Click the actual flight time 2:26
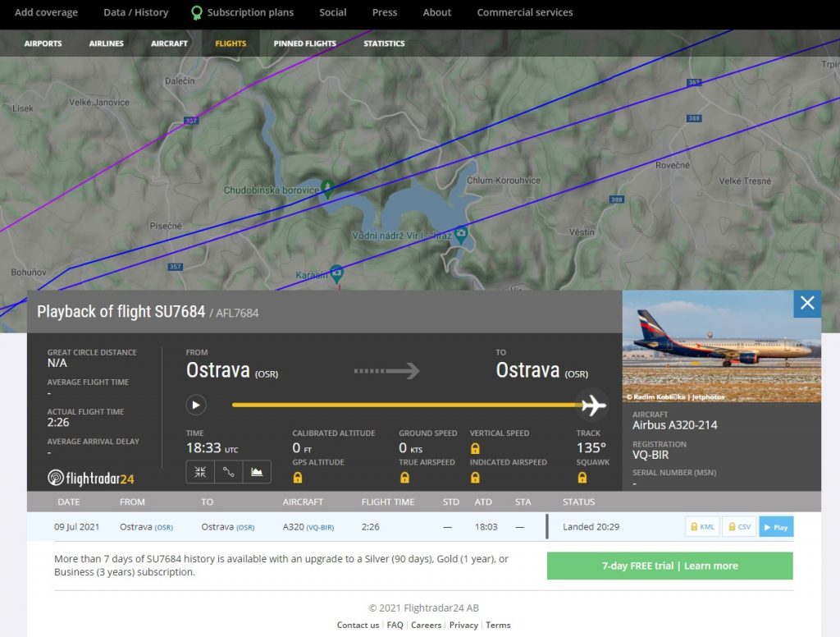The width and height of the screenshot is (840, 637). click(58, 423)
